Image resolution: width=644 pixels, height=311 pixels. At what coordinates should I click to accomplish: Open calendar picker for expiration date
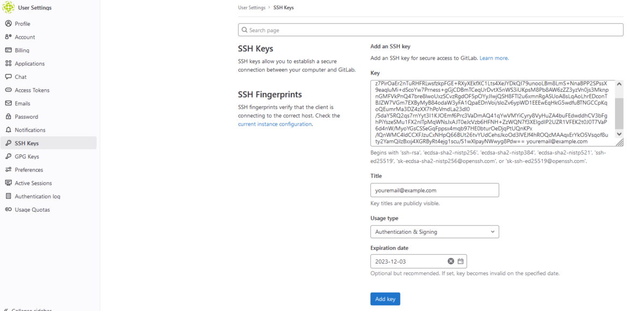pos(460,261)
